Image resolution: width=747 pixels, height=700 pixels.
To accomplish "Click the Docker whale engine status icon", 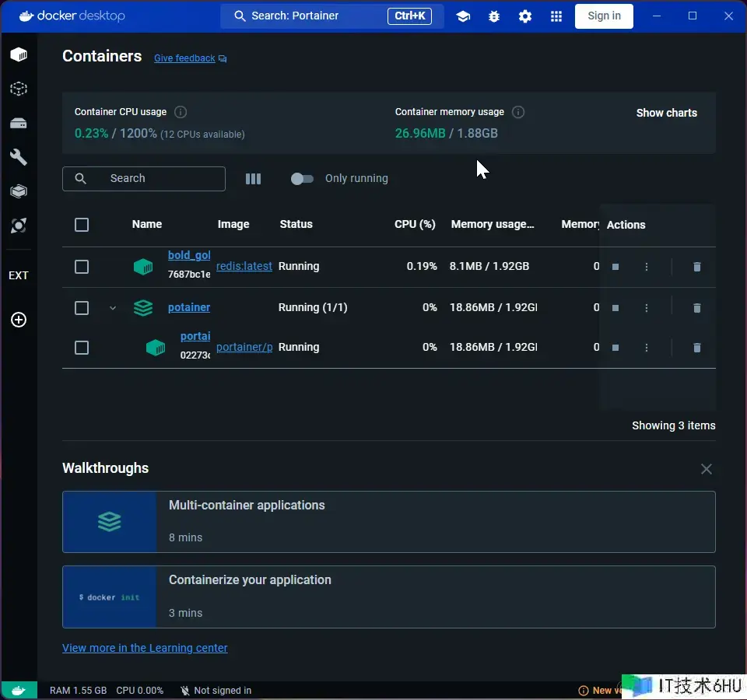I will click(x=19, y=691).
